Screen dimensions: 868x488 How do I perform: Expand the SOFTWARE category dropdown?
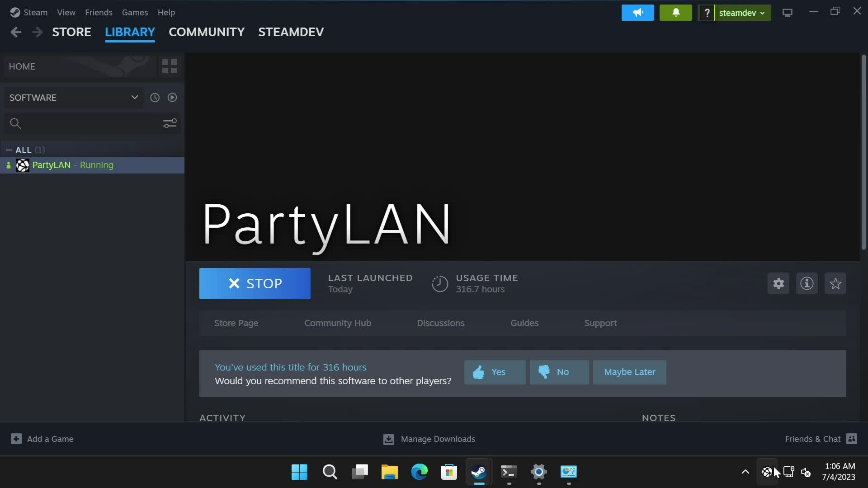pyautogui.click(x=134, y=98)
